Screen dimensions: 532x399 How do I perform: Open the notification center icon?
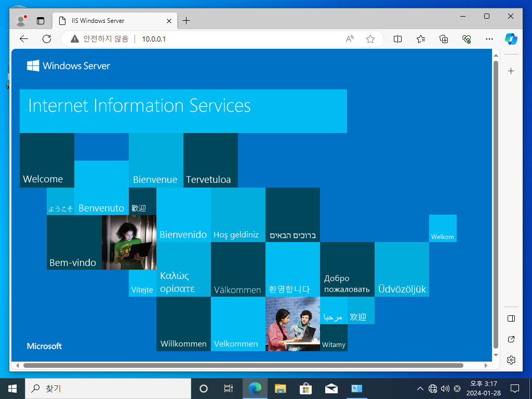click(515, 389)
